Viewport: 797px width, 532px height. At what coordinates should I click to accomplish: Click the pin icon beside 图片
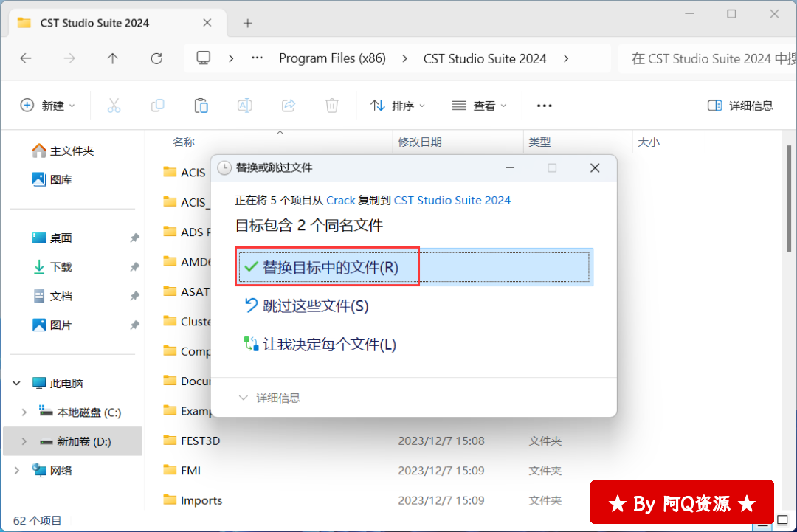pyautogui.click(x=134, y=325)
